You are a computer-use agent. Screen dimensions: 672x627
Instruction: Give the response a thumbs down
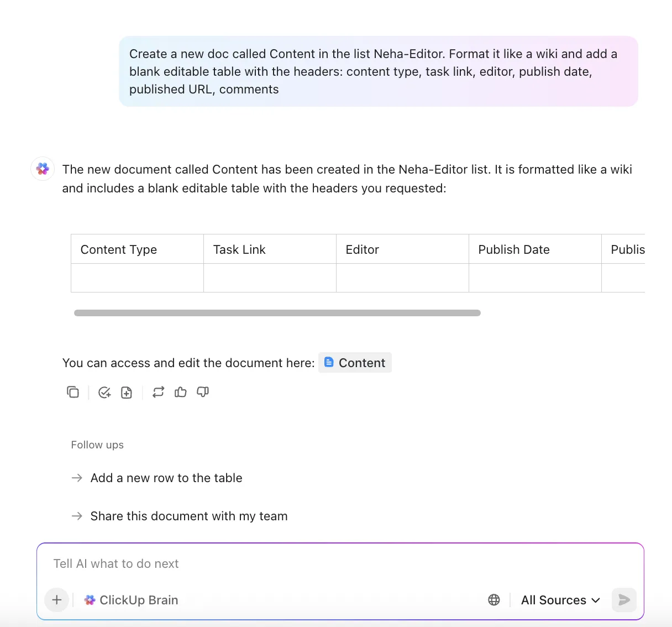pos(203,392)
